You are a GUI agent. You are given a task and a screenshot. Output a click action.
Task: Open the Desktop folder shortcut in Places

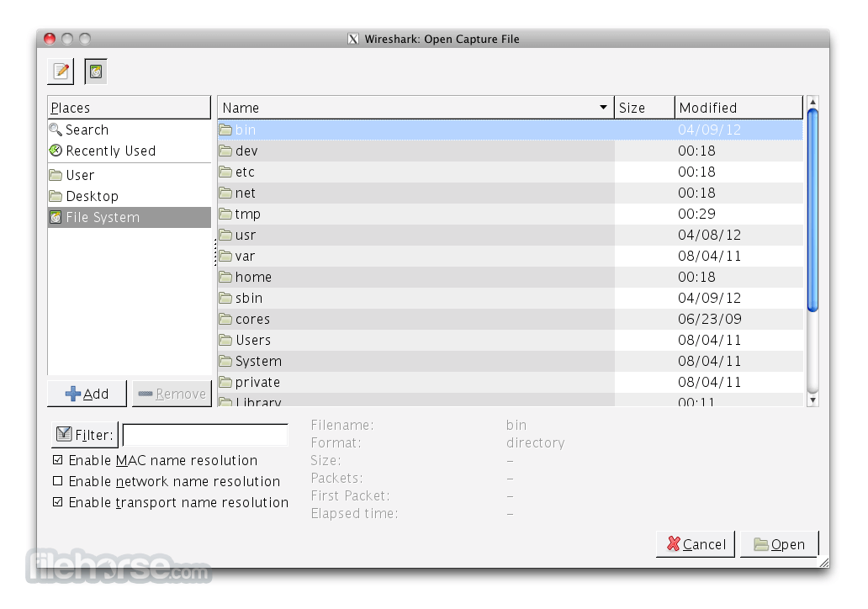tap(129, 196)
